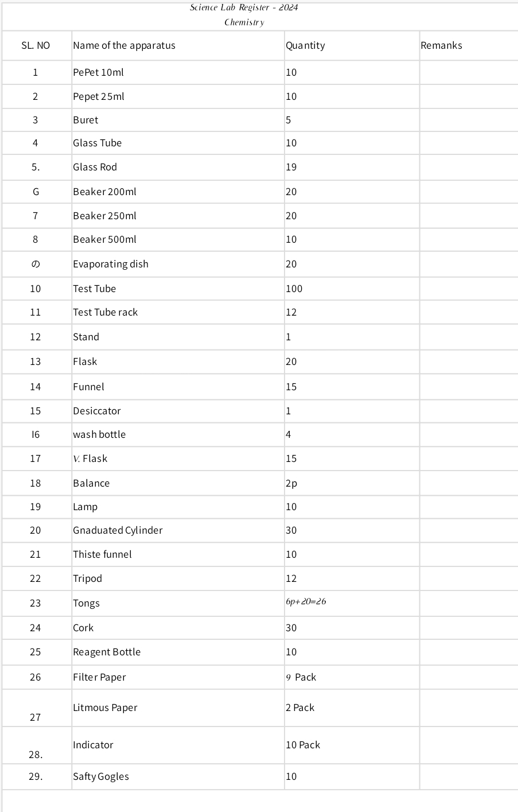
Task: Select the 'SL. NO' header cell
Action: point(36,45)
